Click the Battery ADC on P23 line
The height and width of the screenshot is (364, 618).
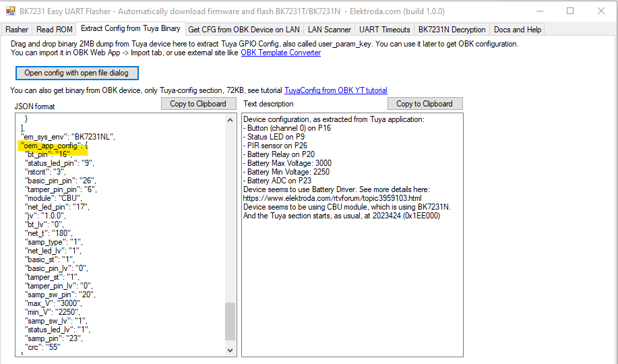click(x=278, y=181)
